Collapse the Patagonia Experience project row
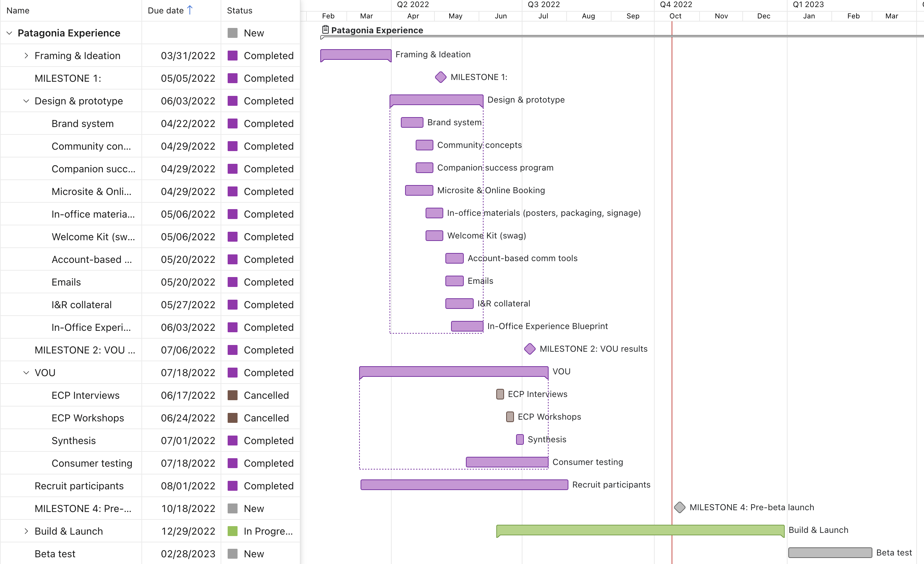The height and width of the screenshot is (564, 924). [10, 33]
